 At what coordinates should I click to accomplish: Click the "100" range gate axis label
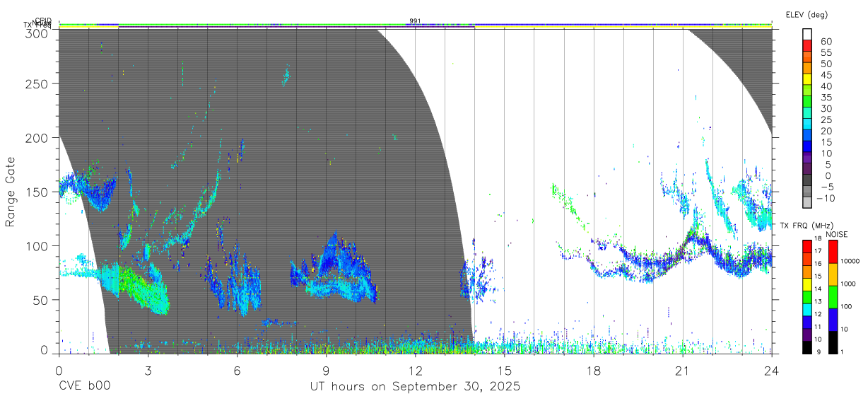click(37, 245)
